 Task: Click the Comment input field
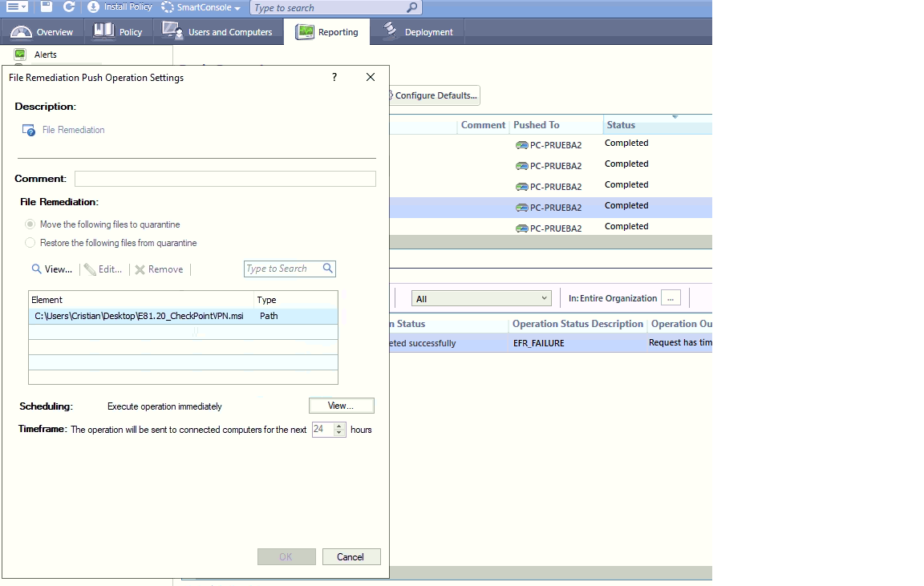(x=225, y=178)
